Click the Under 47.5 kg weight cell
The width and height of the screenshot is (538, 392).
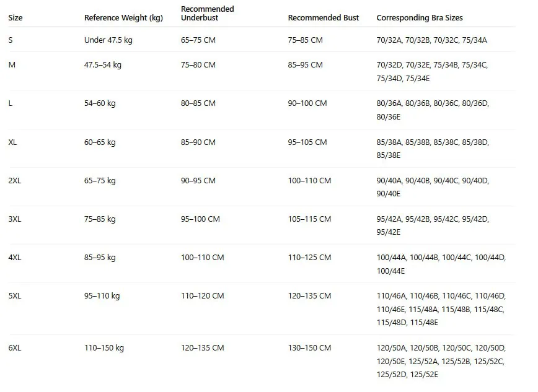click(108, 40)
